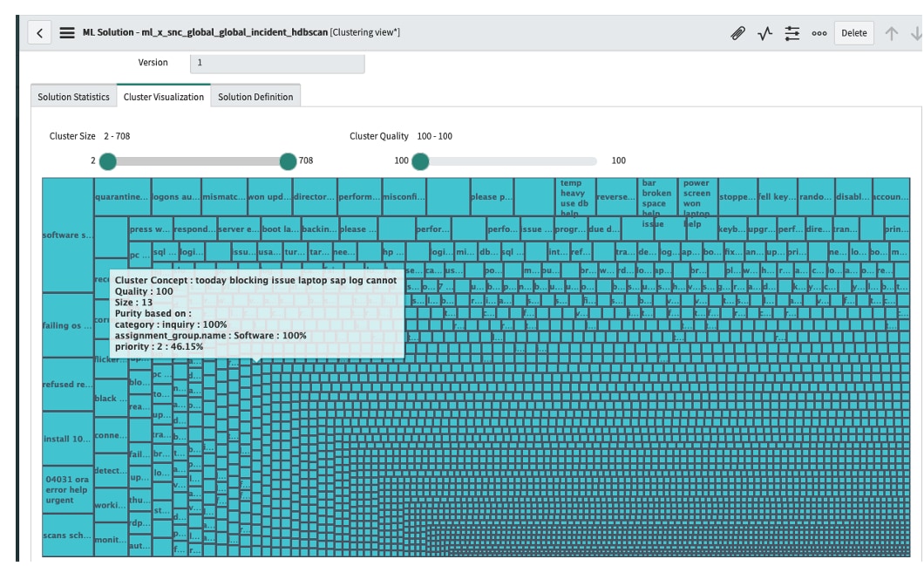Open the form context menu hamburger icon

coord(65,33)
